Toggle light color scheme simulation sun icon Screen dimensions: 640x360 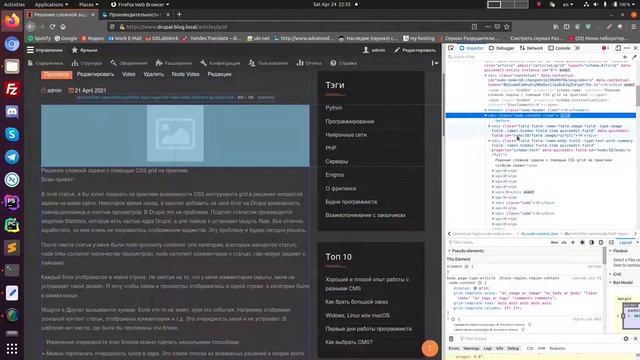click(582, 242)
